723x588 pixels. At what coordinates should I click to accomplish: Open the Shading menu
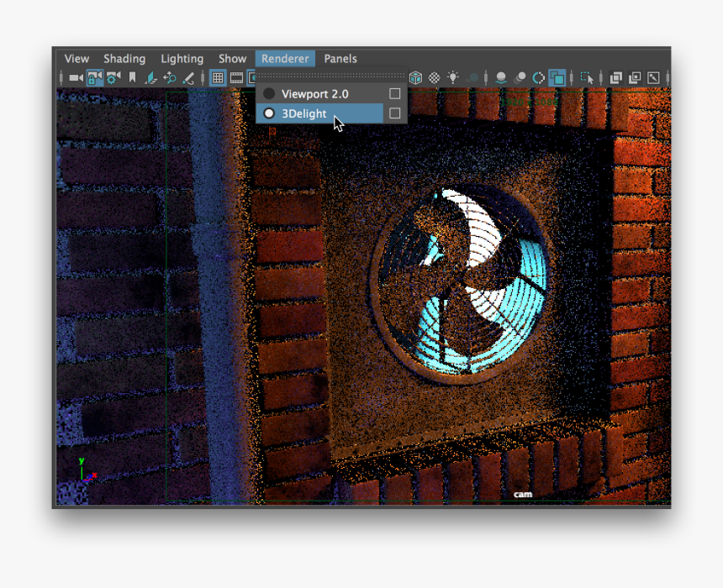tap(124, 59)
